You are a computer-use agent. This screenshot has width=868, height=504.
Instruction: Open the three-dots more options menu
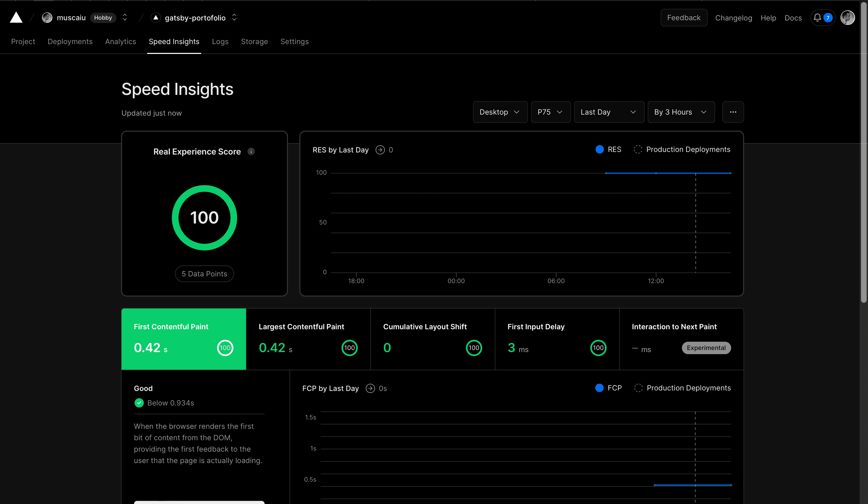[733, 112]
